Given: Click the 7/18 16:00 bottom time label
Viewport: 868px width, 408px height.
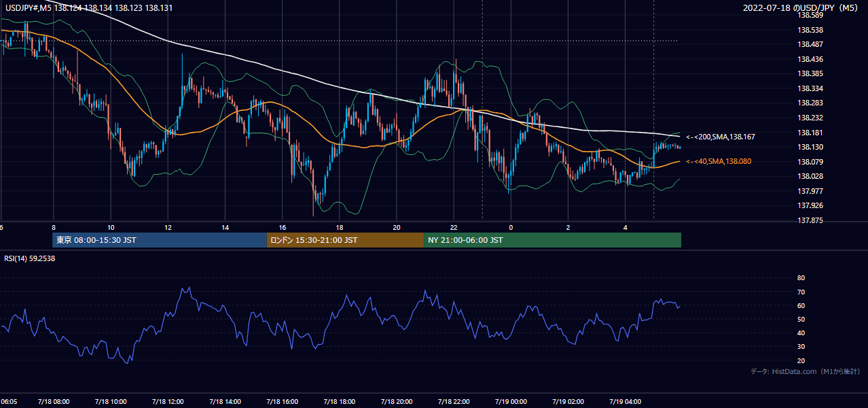Looking at the screenshot, I should click(x=283, y=402).
